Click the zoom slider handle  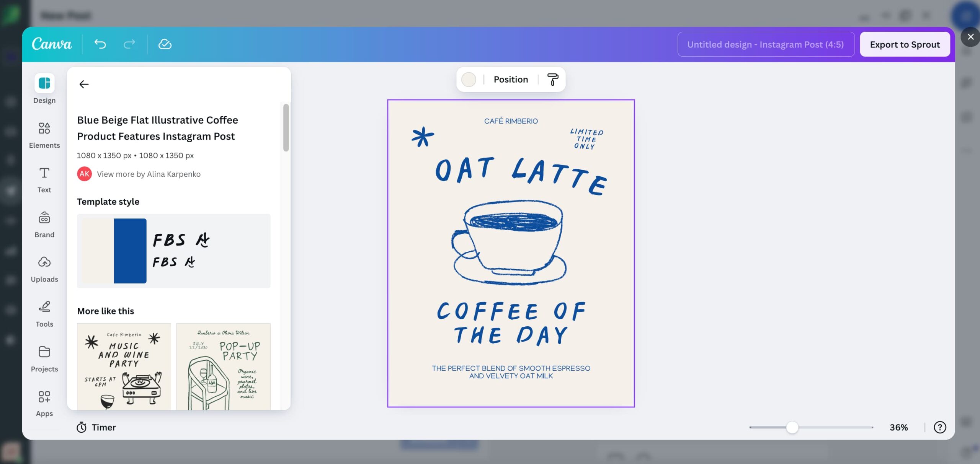pos(792,427)
